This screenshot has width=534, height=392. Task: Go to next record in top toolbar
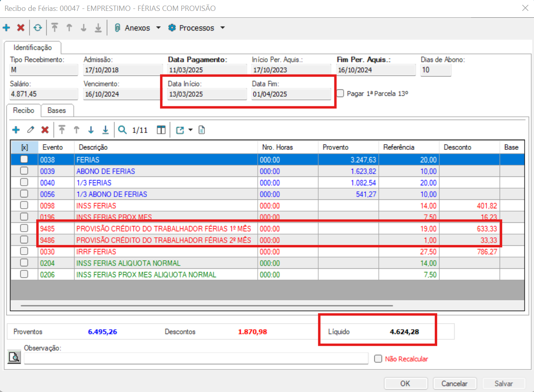coord(83,28)
